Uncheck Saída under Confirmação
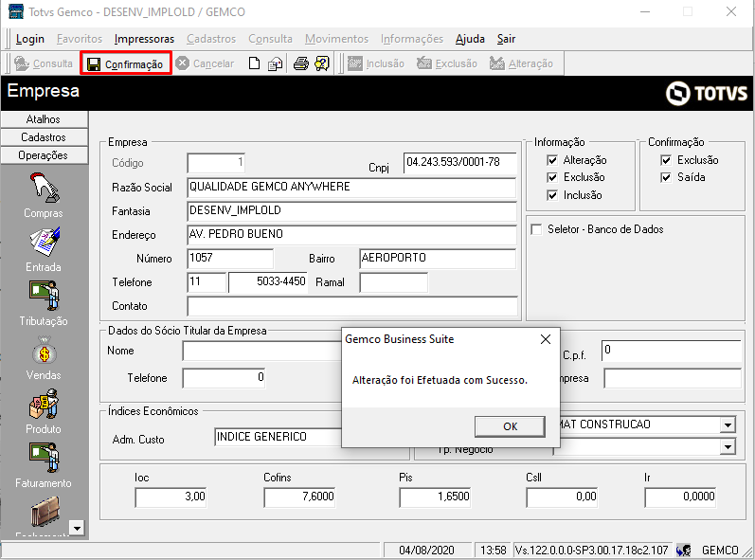This screenshot has height=560, width=755. (x=665, y=177)
